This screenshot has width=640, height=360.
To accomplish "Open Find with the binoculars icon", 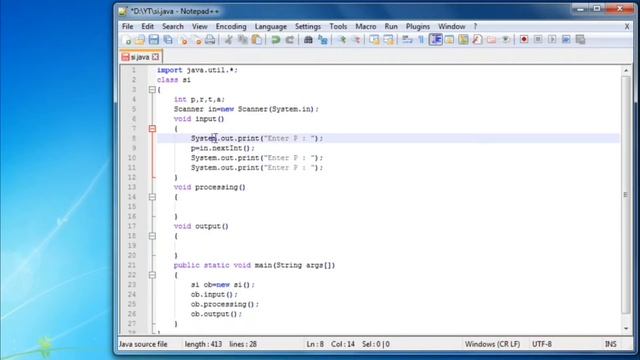I will [x=308, y=40].
